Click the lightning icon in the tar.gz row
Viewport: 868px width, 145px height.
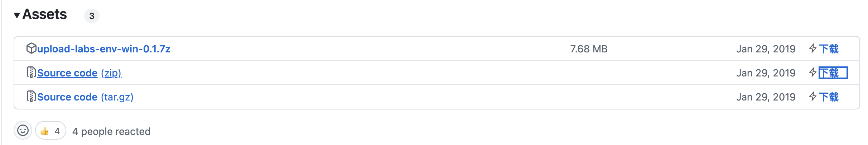(x=812, y=96)
